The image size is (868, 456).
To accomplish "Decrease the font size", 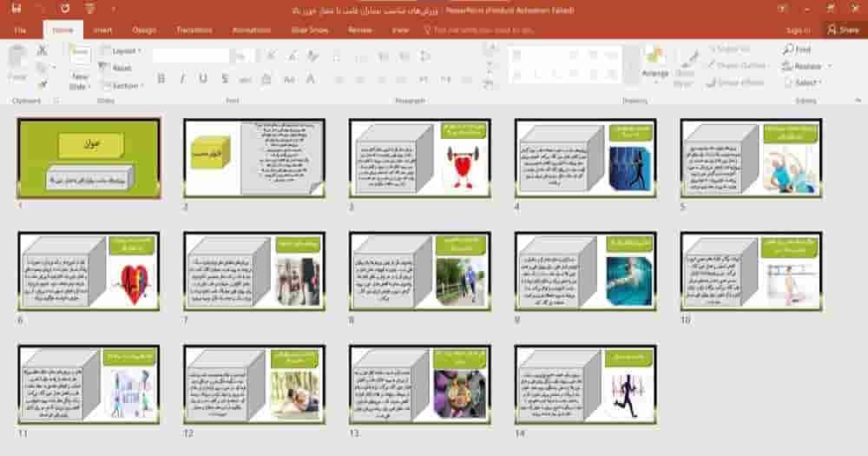I will [x=292, y=56].
